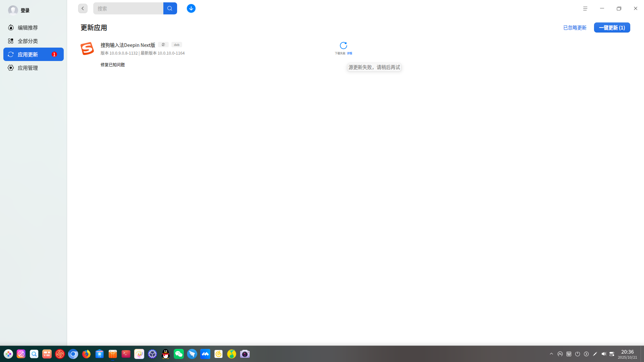Open 编辑推荐 in the sidebar

click(34, 27)
